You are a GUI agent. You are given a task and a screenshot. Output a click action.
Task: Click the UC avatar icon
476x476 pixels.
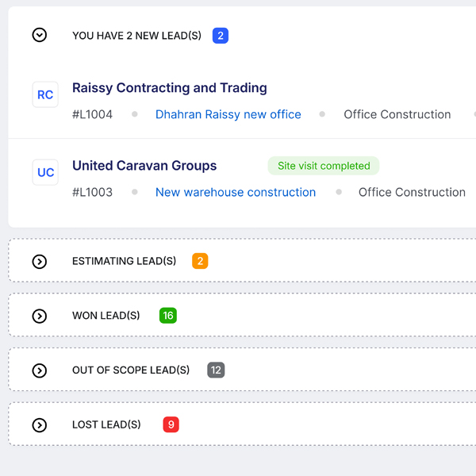click(x=45, y=172)
